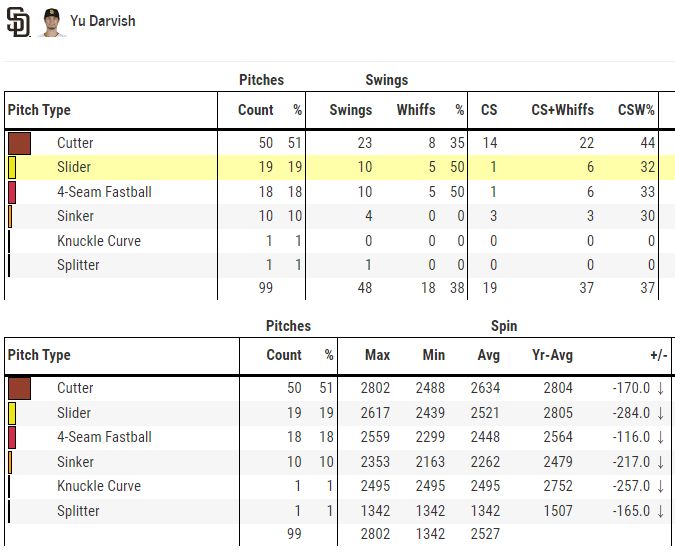Sort top table by CSW% column
The image size is (675, 553).
point(636,110)
